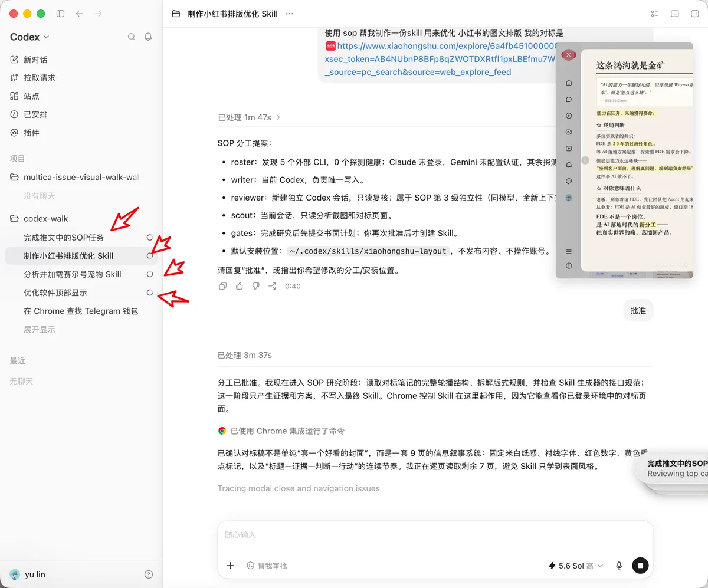Viewport: 708px width, 588px height.
Task: Go forward with the right arrow
Action: tap(99, 14)
